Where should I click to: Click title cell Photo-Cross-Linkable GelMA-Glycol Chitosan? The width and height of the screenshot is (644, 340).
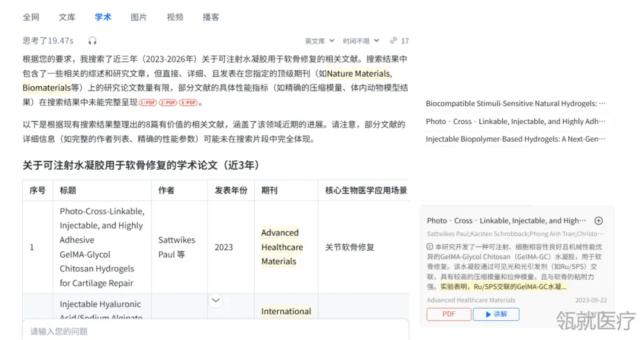click(102, 247)
